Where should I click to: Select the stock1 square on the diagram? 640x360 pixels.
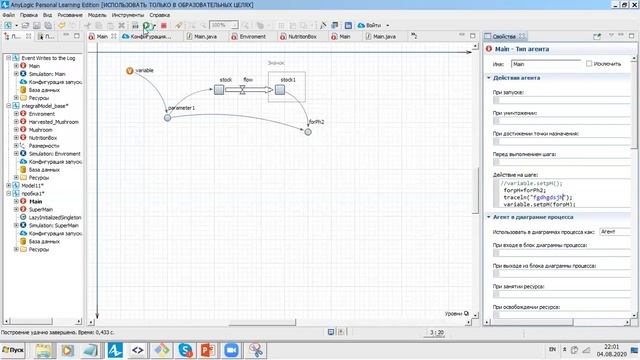tap(280, 89)
